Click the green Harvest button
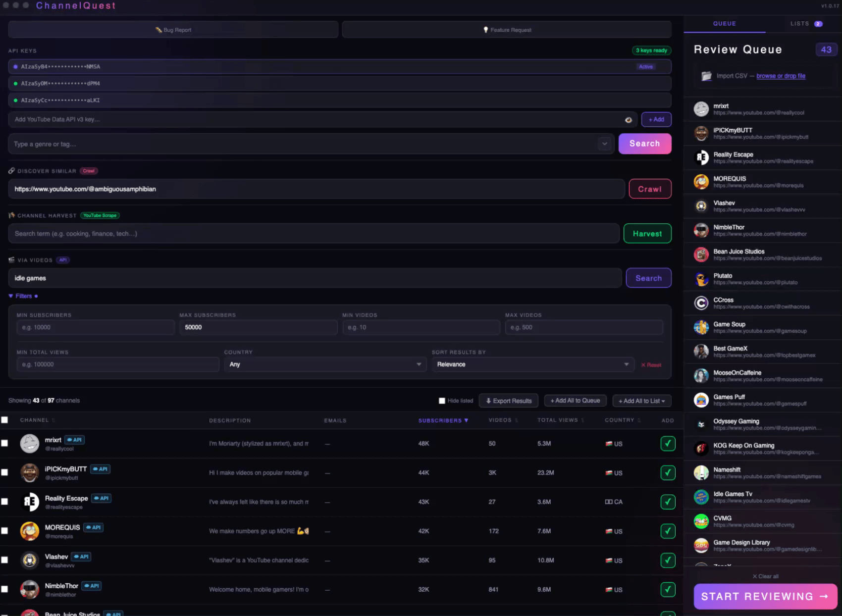Image resolution: width=842 pixels, height=616 pixels. pos(647,234)
